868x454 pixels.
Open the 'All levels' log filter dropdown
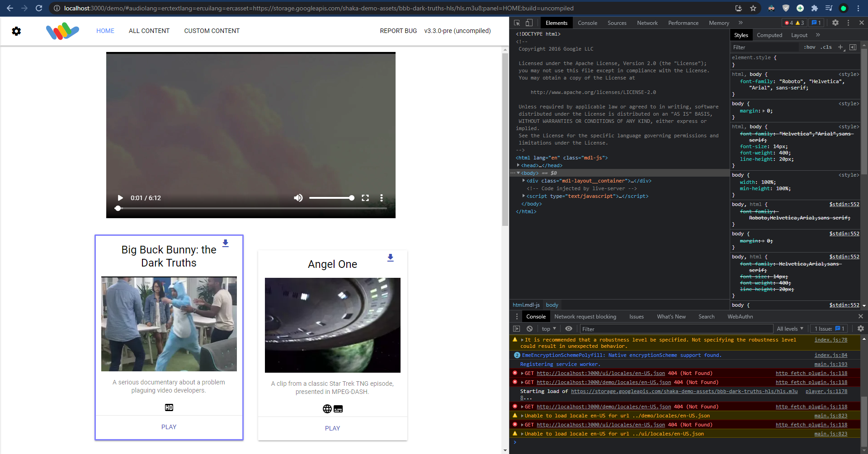[790, 328]
